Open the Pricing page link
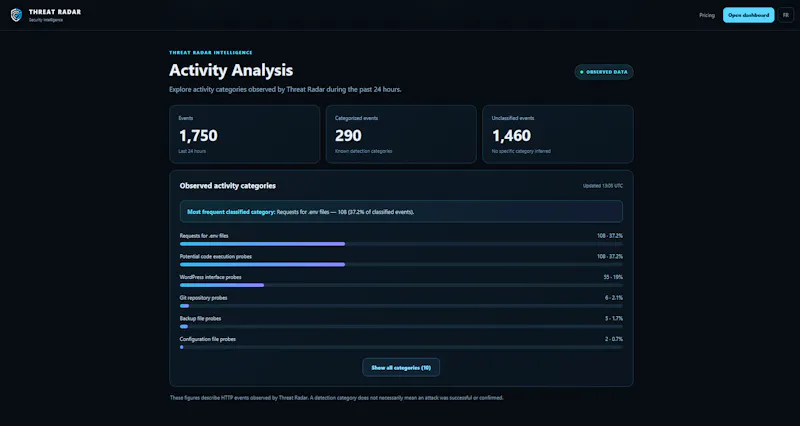This screenshot has height=426, width=800. [x=707, y=15]
